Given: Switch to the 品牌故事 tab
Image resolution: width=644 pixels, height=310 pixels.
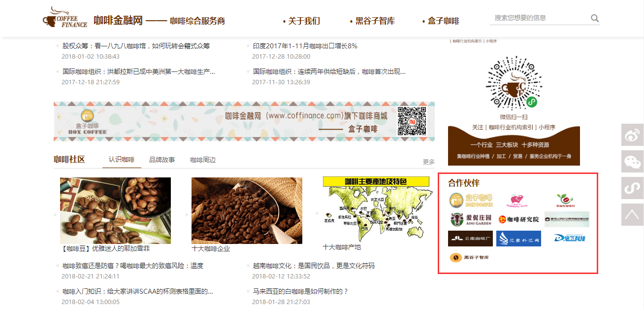Looking at the screenshot, I should 162,160.
